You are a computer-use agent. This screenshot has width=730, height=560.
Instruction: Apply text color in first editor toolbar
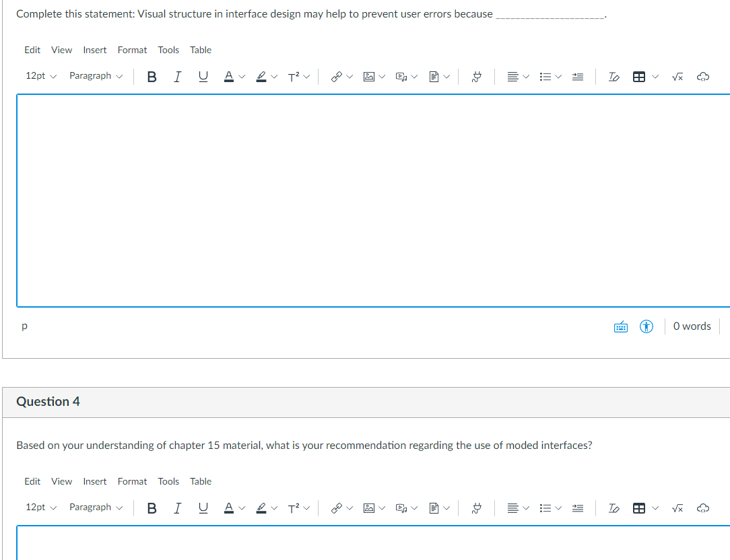click(228, 77)
